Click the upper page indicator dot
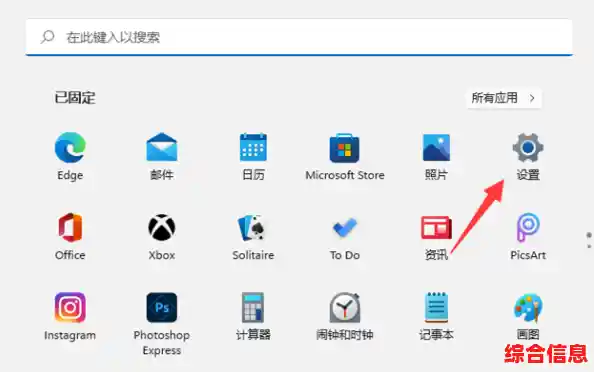This screenshot has height=372, width=594. [589, 235]
